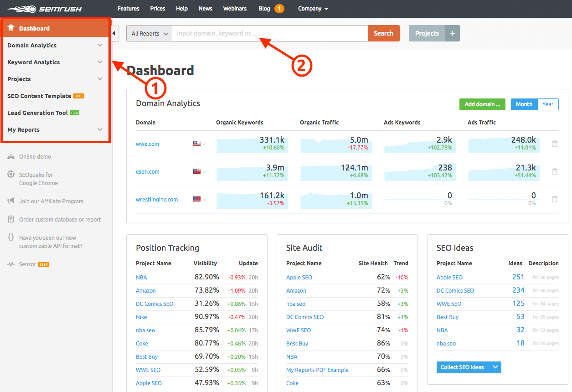The width and height of the screenshot is (572, 392).
Task: Open the Nike project in Position Tracking
Action: 141,317
